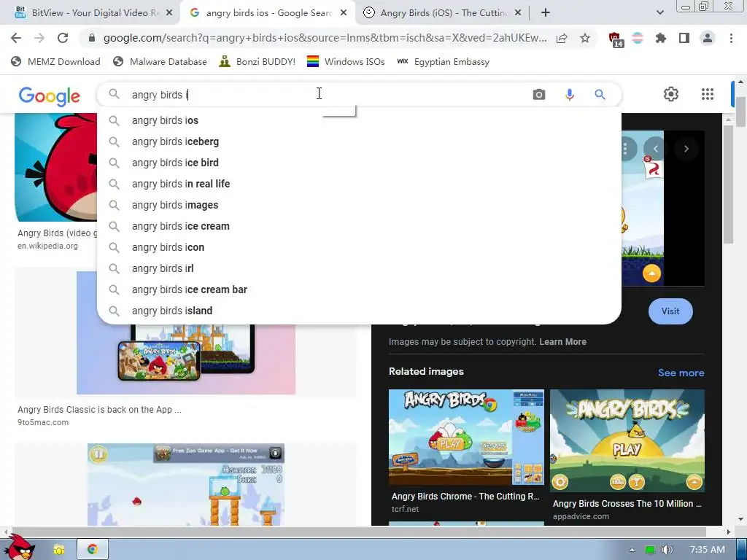Select the angry birds ios Google Search tab
The width and height of the screenshot is (747, 560).
268,13
